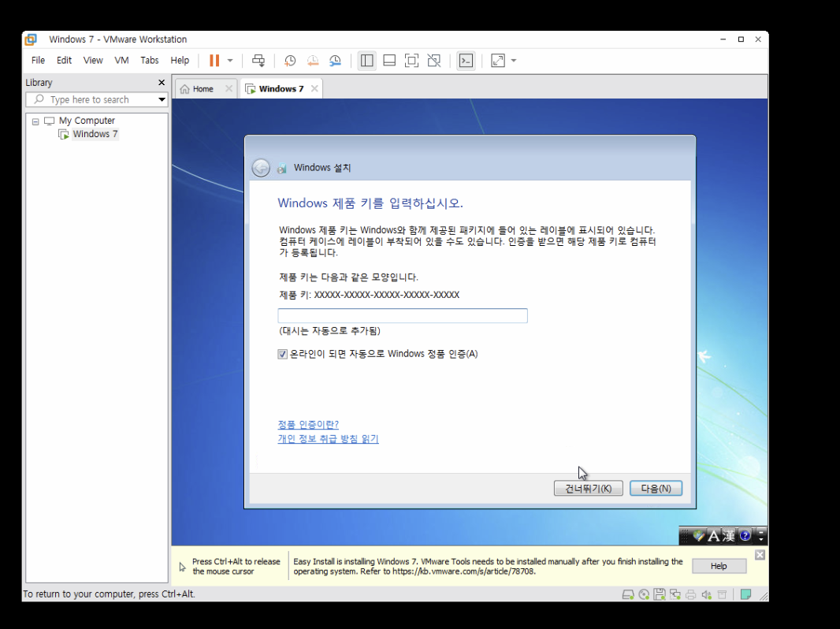This screenshot has width=840, height=629.
Task: Uncheck automatic online Windows activation checkbox
Action: pyautogui.click(x=282, y=354)
